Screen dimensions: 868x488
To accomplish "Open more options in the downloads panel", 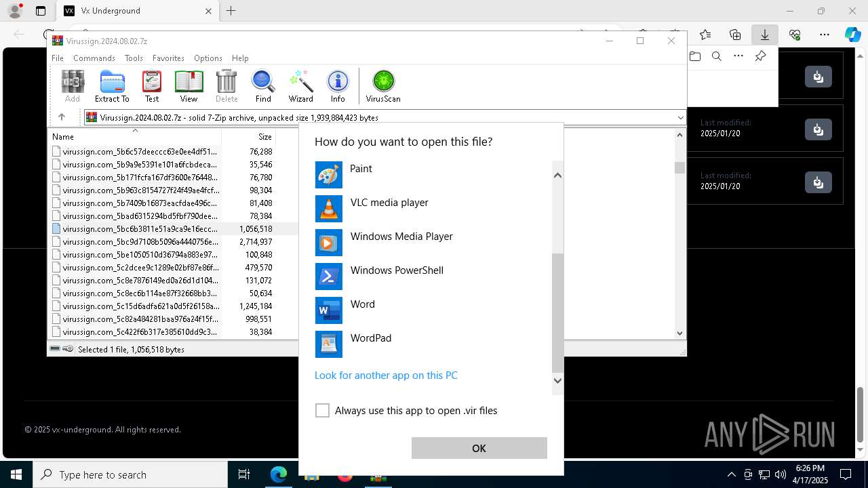I will [738, 56].
